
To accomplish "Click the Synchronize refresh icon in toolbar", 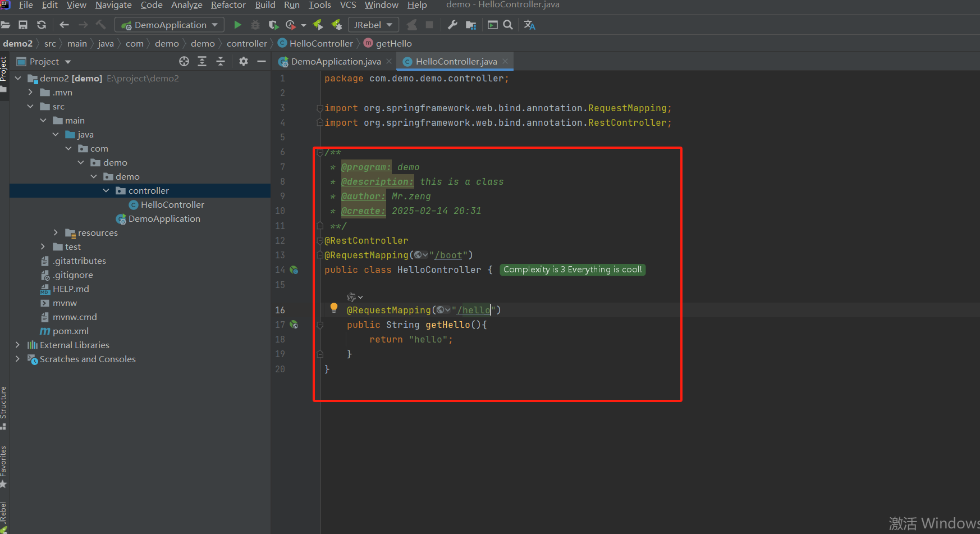I will [x=42, y=25].
